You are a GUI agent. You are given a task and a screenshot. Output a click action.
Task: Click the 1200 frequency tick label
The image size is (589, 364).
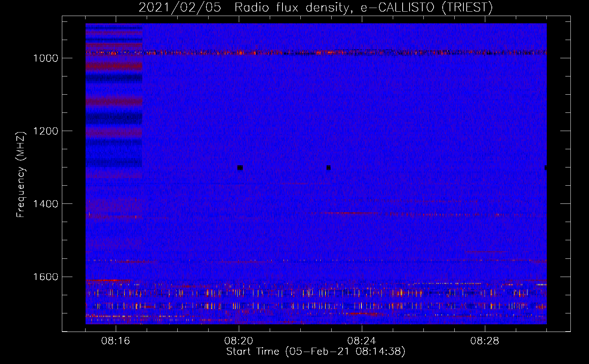point(46,131)
